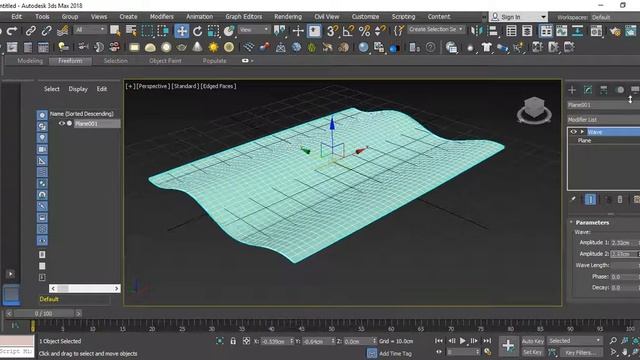
Task: Open the Scripting menu
Action: [403, 17]
